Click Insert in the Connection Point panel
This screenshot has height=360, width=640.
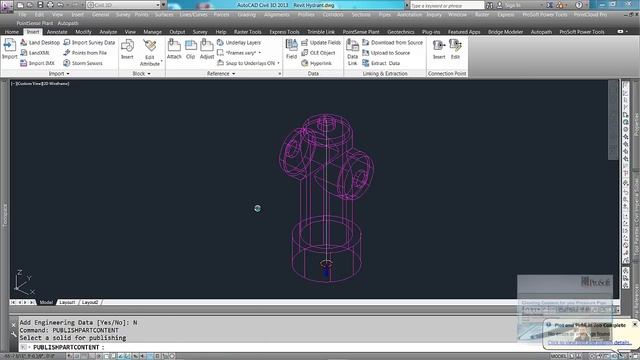[x=439, y=49]
